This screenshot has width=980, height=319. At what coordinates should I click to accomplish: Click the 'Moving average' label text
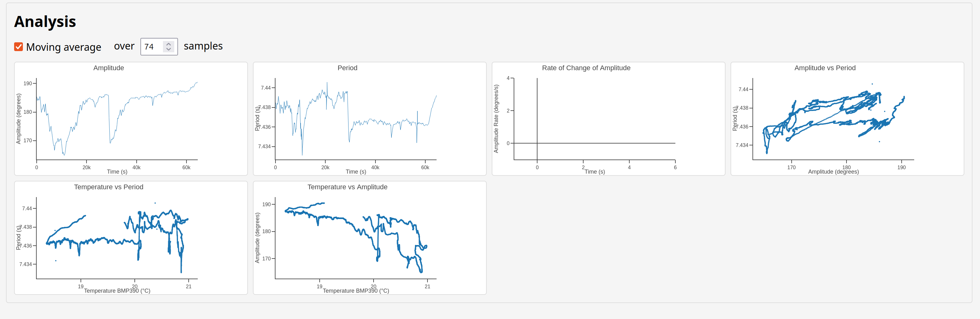64,47
